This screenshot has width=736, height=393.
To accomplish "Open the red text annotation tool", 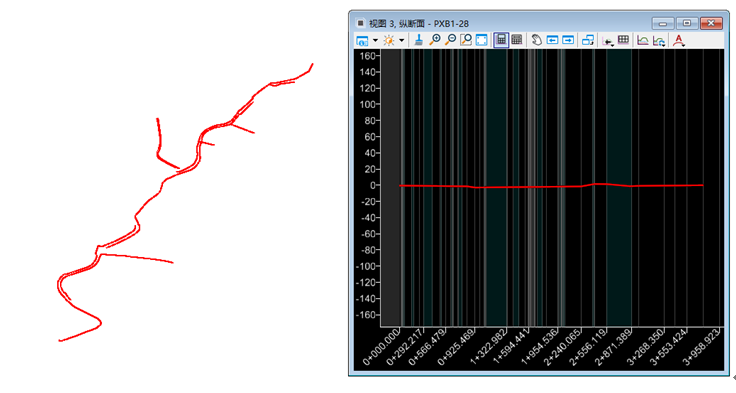I will (678, 41).
